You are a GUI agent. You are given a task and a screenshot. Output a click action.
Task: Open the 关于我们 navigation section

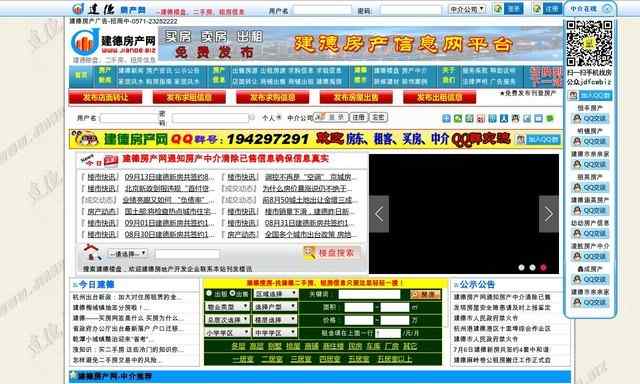[449, 75]
